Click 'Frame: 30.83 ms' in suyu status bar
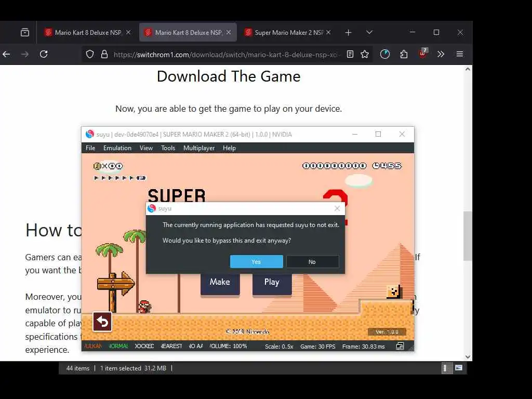 click(x=363, y=347)
